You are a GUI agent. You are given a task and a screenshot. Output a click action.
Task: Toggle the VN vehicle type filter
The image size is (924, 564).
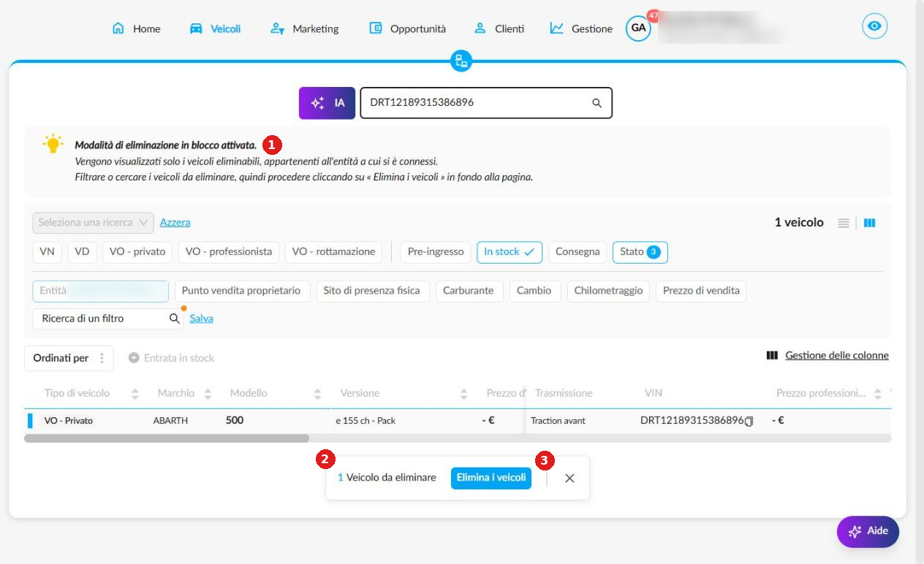(48, 252)
